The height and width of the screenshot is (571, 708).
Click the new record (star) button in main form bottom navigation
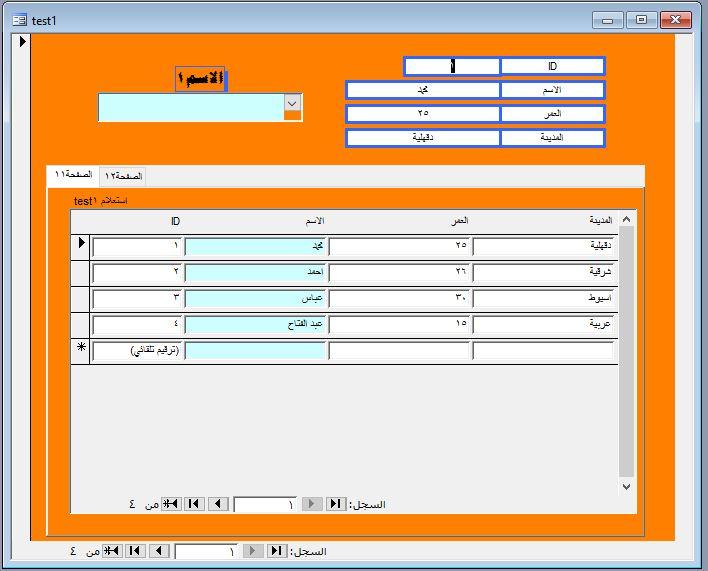click(112, 551)
